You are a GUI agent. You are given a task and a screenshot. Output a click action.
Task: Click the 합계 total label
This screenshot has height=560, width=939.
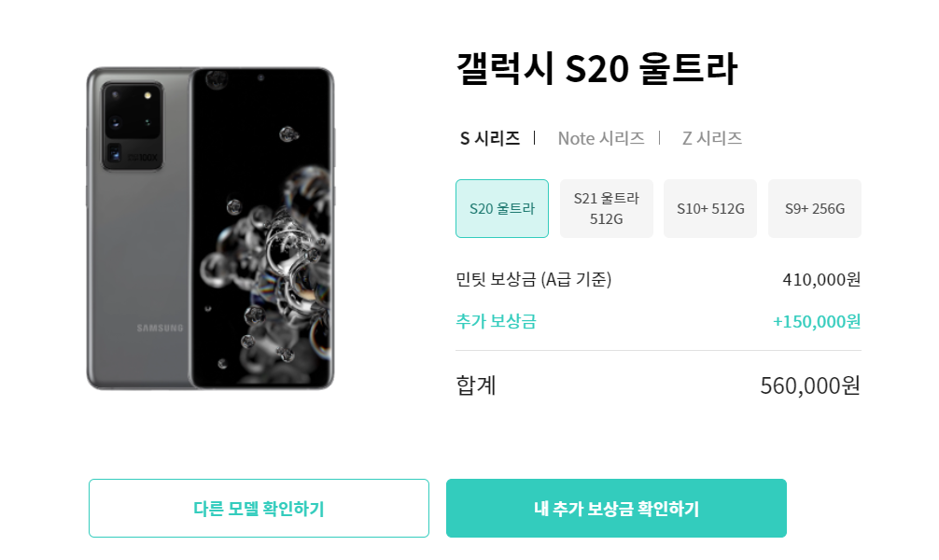tap(476, 385)
